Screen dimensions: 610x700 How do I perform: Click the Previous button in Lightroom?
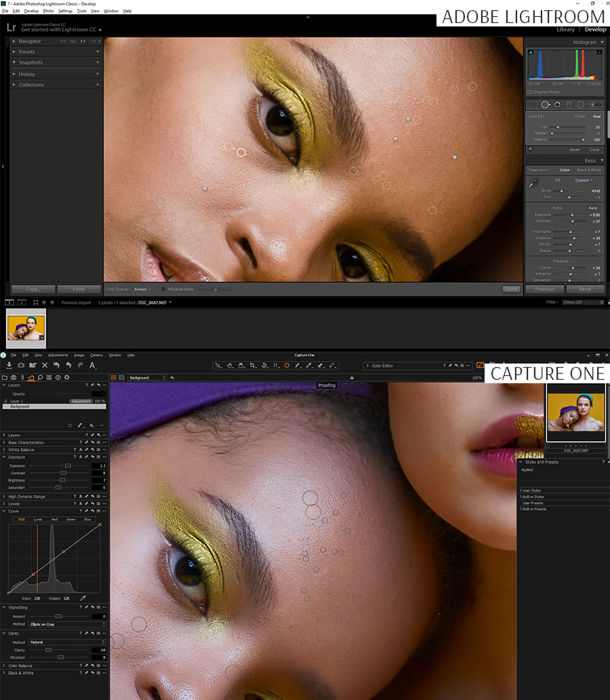(545, 289)
